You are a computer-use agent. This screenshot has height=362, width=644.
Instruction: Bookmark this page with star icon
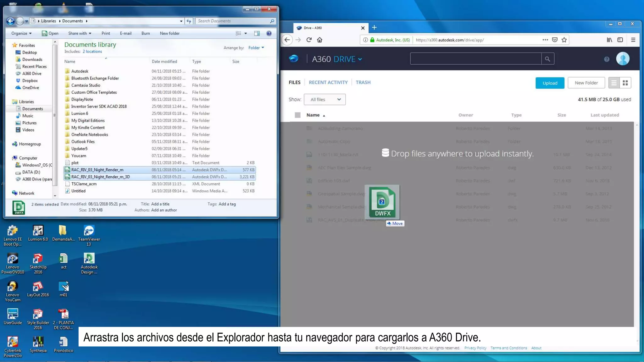564,40
